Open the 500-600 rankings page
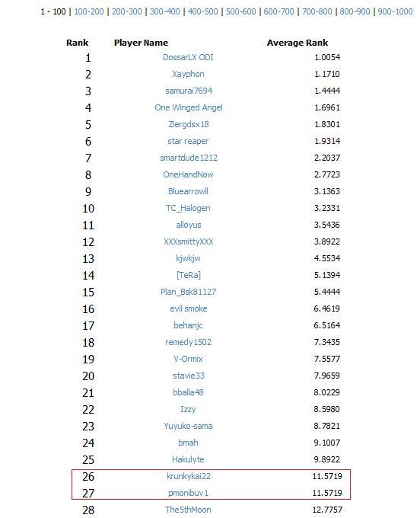Screen dimensions: 420x518 (x=241, y=11)
